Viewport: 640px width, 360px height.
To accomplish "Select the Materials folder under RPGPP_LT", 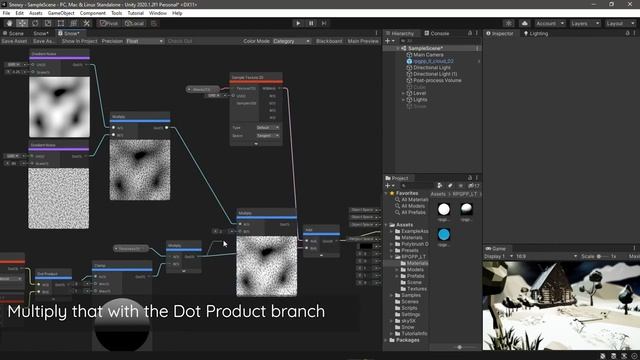I will [x=417, y=263].
